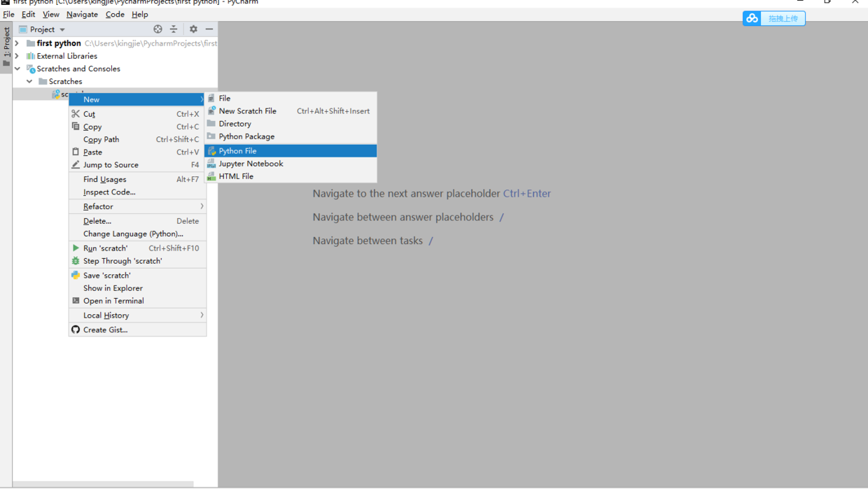Viewport: 868px width, 489px height.
Task: Click the Scratches and Consoles icon
Action: point(31,69)
